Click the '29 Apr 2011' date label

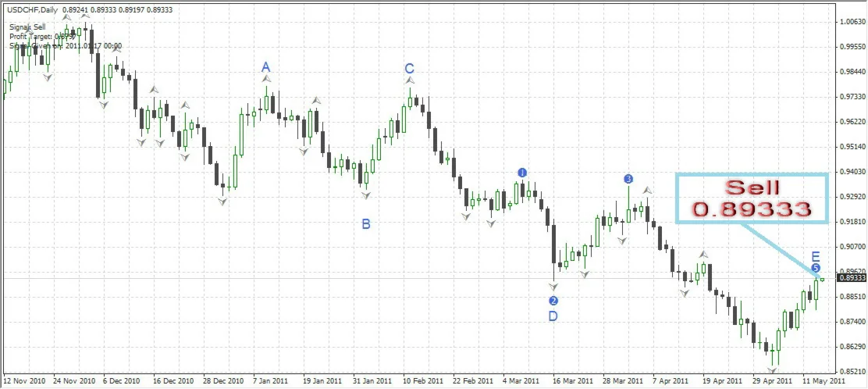(772, 381)
